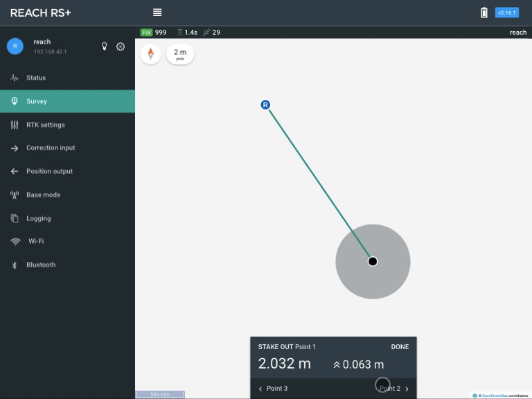
Task: Click the Logging copy icon
Action: tap(15, 218)
